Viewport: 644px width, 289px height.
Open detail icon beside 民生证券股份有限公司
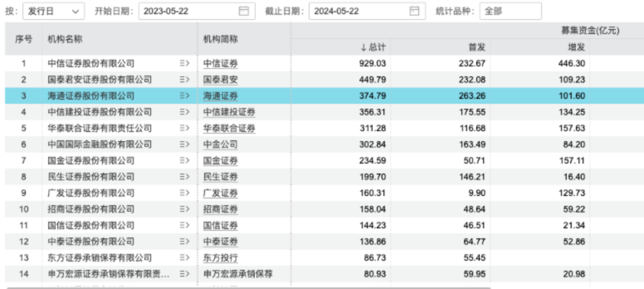pyautogui.click(x=184, y=177)
